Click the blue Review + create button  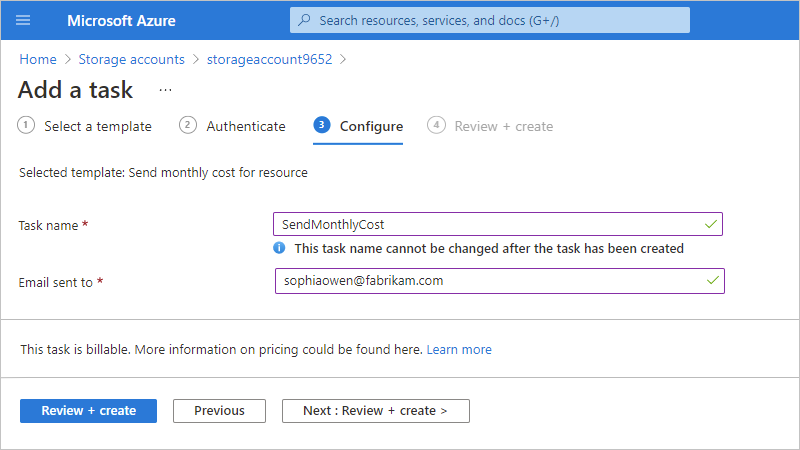pyautogui.click(x=88, y=411)
